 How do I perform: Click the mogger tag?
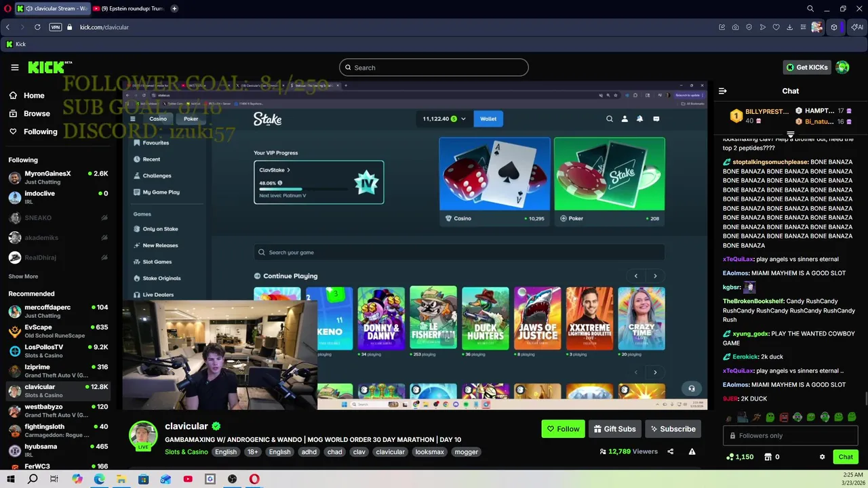click(x=467, y=452)
